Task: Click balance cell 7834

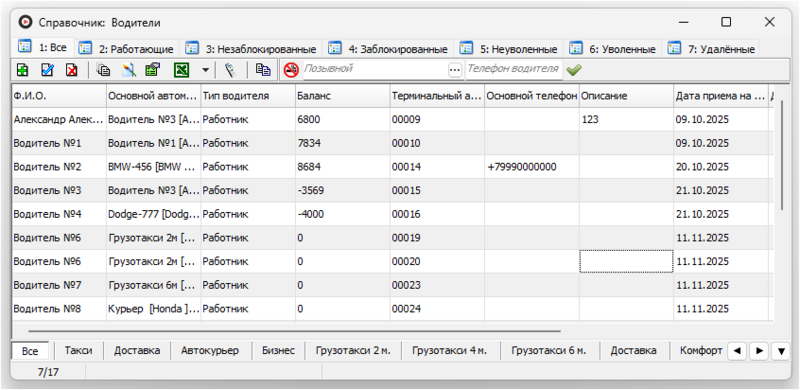Action: coord(342,143)
